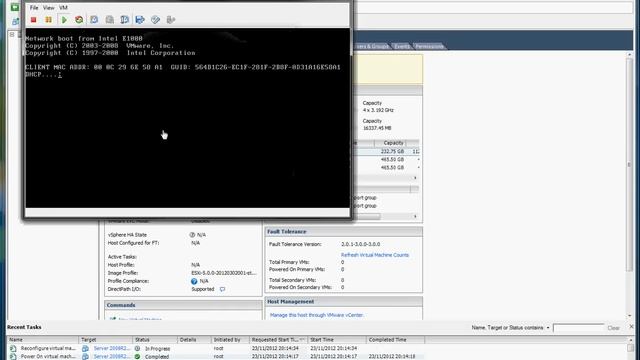Click the Host Management panel header

click(x=344, y=302)
